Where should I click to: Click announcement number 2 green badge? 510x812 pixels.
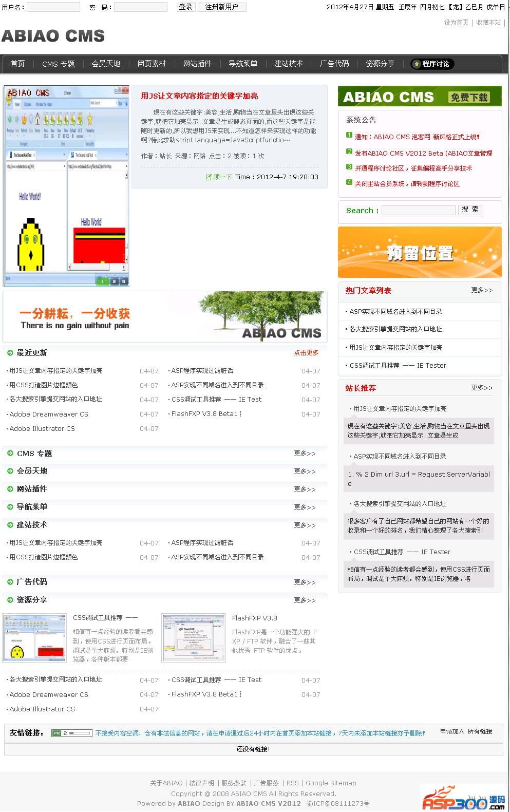(x=349, y=152)
